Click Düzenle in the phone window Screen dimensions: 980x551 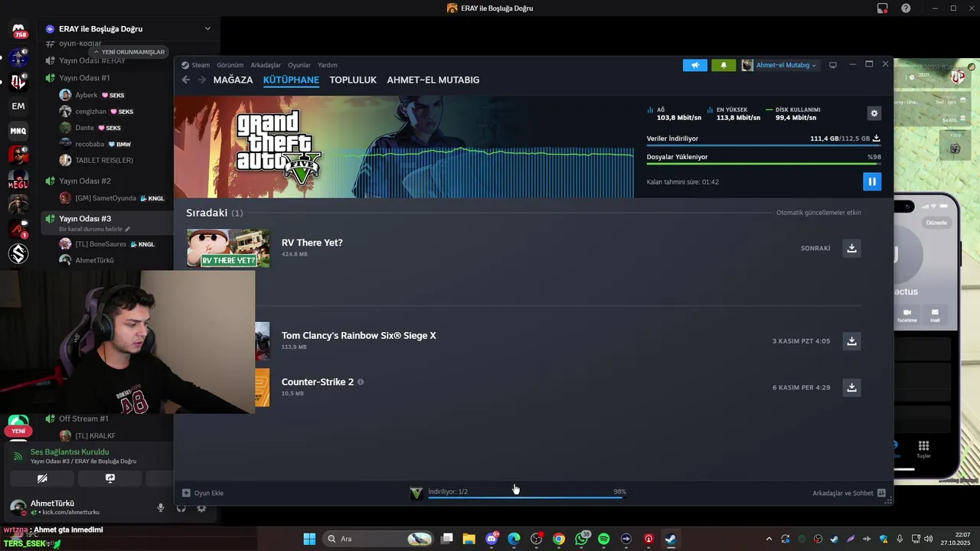pyautogui.click(x=936, y=223)
